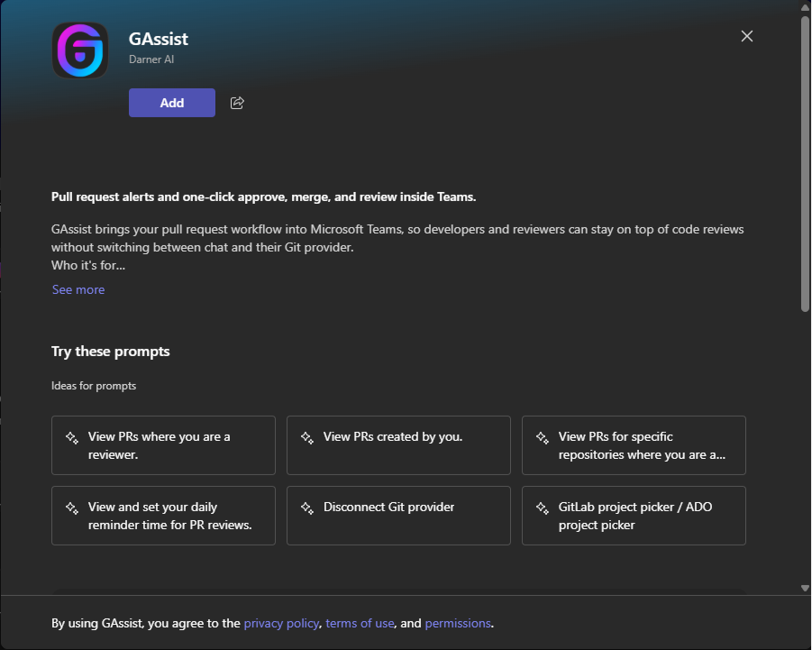This screenshot has width=812, height=650.
Task: Open the privacy policy link
Action: click(x=281, y=623)
